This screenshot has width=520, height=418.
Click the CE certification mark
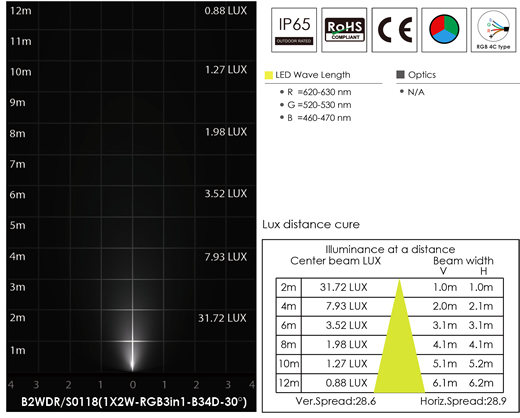(394, 30)
